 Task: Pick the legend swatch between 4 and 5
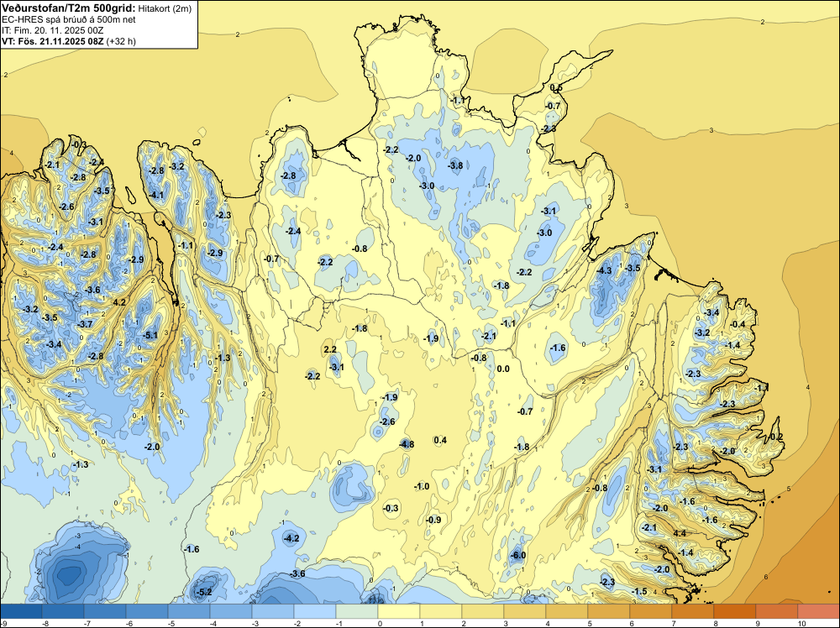[567, 611]
